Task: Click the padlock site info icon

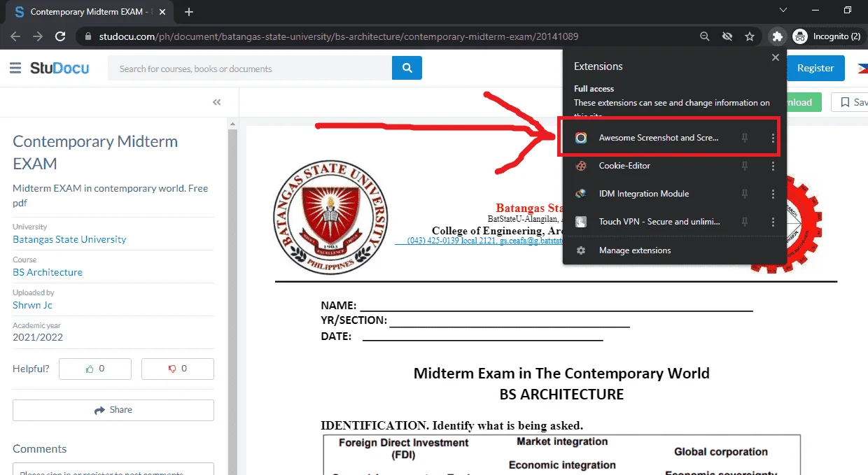Action: (x=87, y=36)
